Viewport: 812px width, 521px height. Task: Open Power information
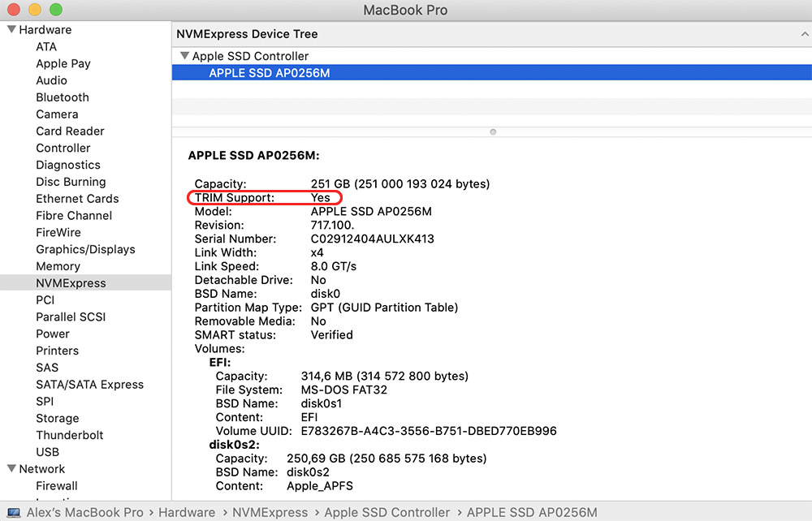(x=52, y=334)
